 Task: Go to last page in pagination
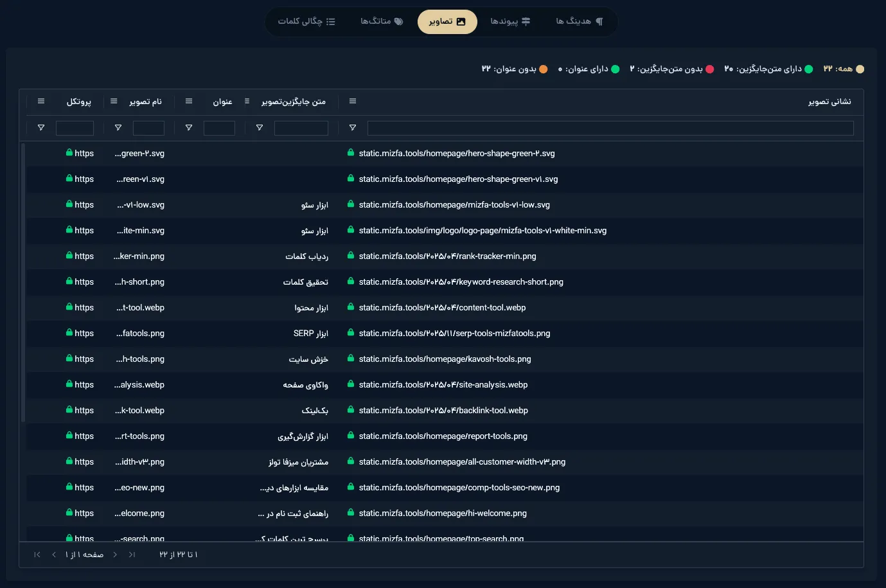point(132,555)
